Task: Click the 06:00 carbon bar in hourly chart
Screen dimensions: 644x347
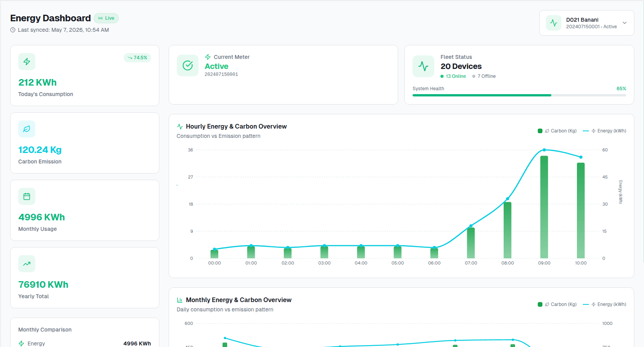Action: [434, 253]
